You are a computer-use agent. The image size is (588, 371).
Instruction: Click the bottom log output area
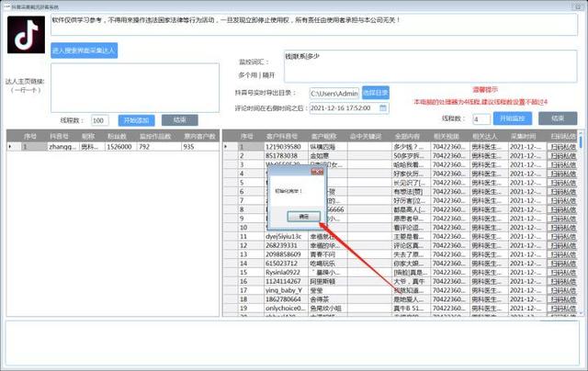(292, 343)
